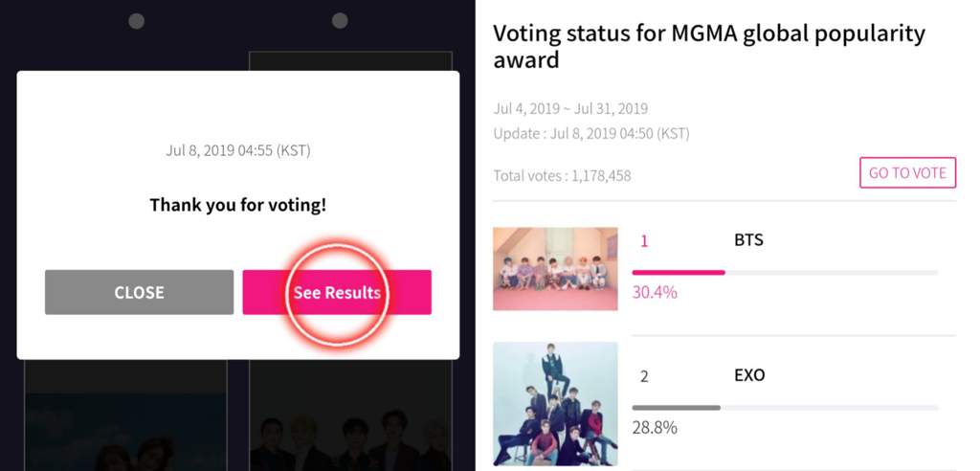Screen dimensions: 980x471
Task: Click the gray CLOSE button
Action: 139,292
